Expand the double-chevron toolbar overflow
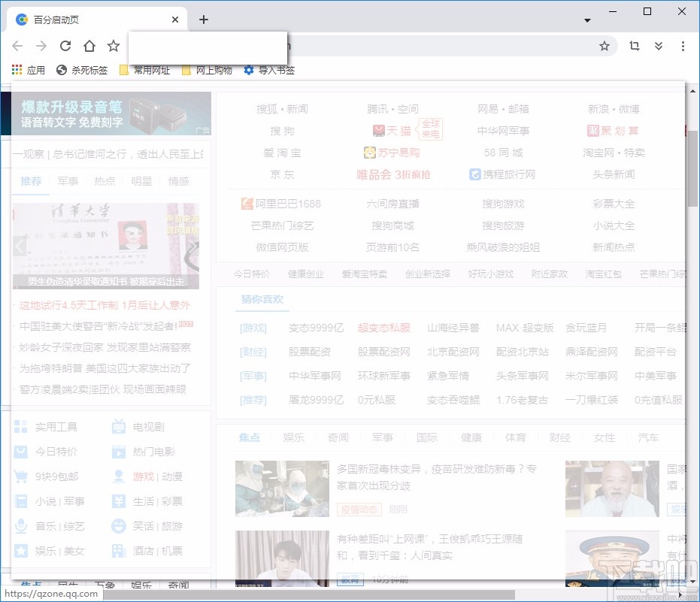 (x=659, y=46)
